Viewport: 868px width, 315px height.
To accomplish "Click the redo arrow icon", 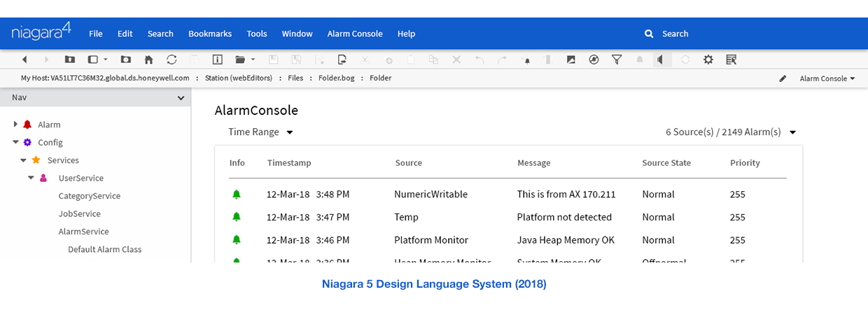I will [502, 60].
